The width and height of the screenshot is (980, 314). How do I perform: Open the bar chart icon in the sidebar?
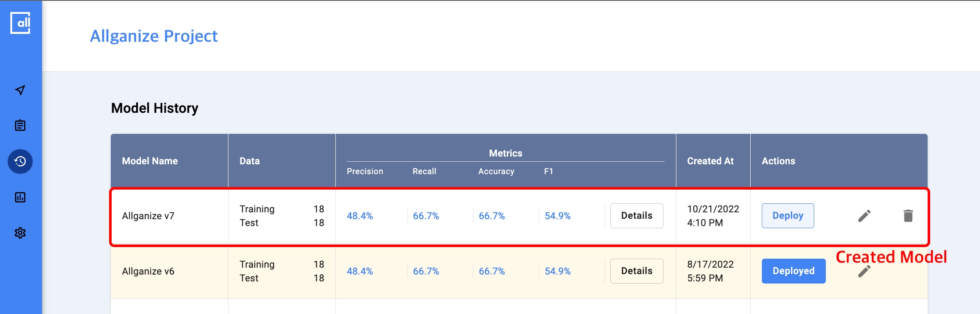pos(20,197)
